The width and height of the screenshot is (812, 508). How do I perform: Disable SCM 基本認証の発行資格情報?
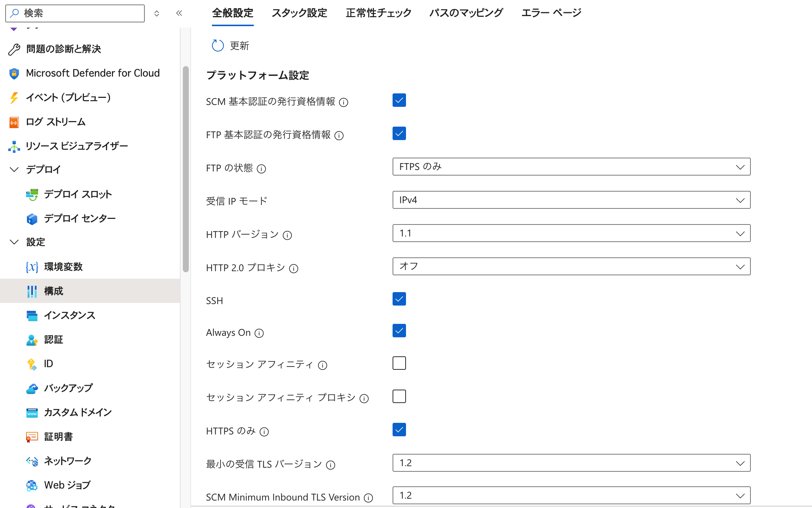click(x=399, y=100)
